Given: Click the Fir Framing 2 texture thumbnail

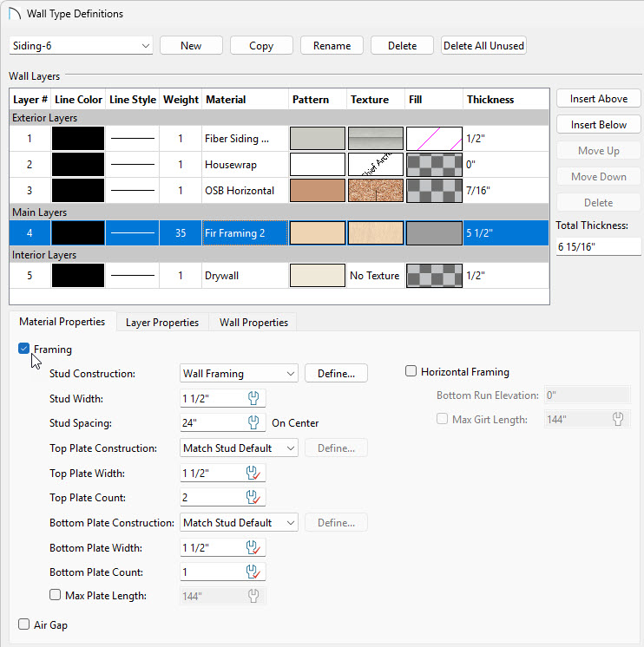Looking at the screenshot, I should click(376, 232).
